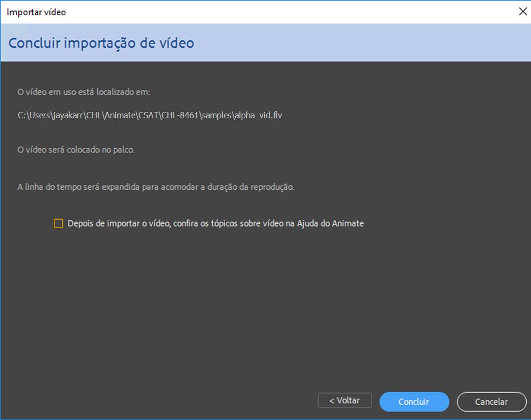Click the blue highlighted Concluir default button

[x=414, y=401]
